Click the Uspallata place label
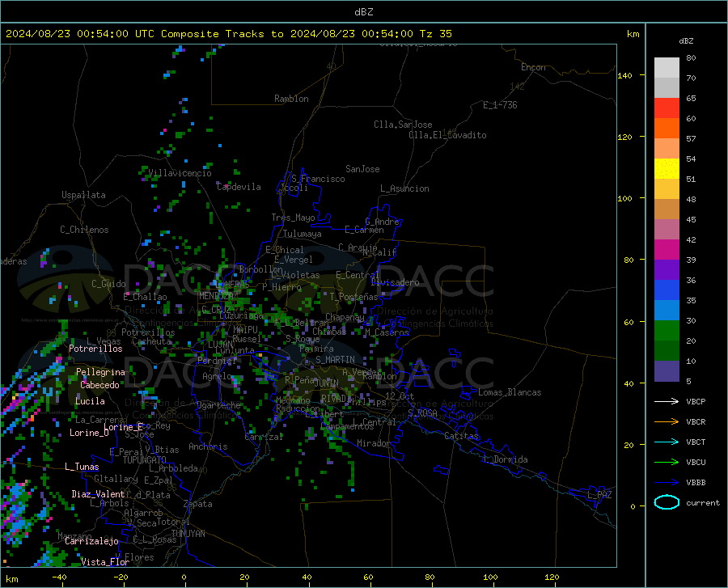The height and width of the screenshot is (588, 728). [83, 195]
